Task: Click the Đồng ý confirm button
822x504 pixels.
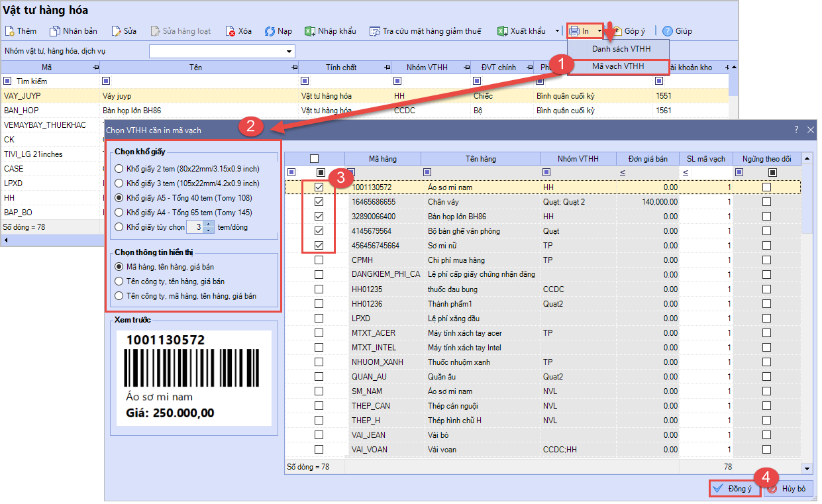Action: point(733,489)
